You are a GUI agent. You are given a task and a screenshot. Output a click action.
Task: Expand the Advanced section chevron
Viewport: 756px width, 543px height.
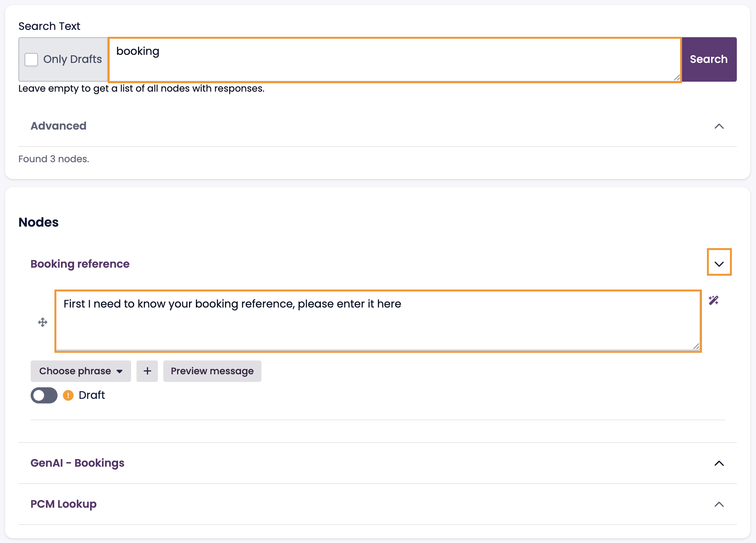tap(719, 126)
